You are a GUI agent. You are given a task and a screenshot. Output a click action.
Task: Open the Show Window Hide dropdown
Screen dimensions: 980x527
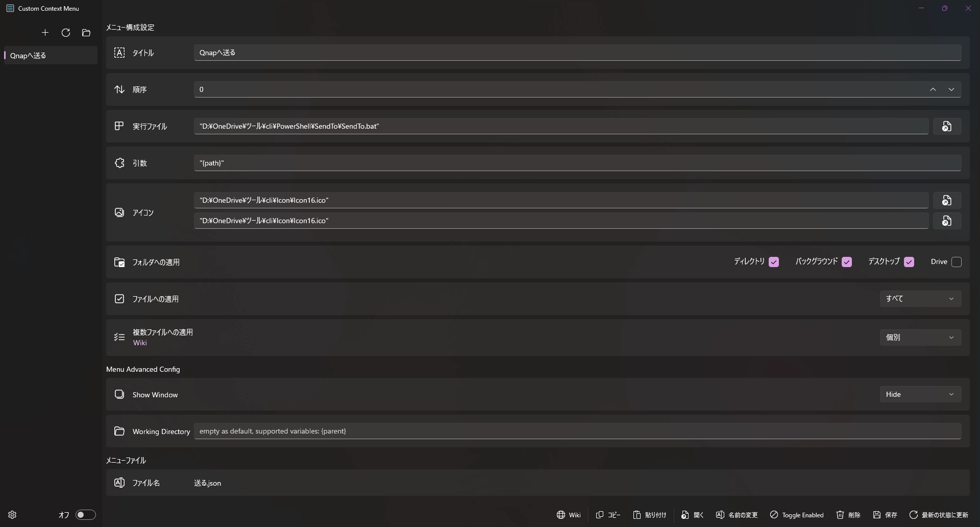coord(920,394)
